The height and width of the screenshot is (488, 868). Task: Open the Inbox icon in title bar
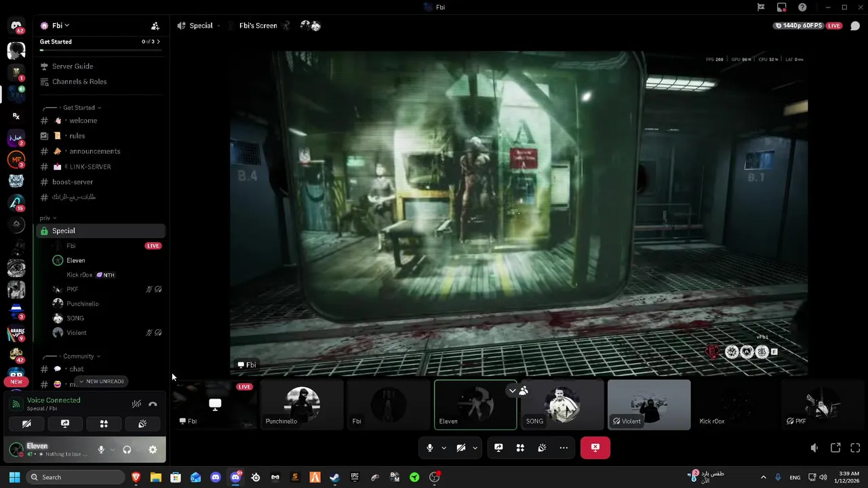click(782, 7)
